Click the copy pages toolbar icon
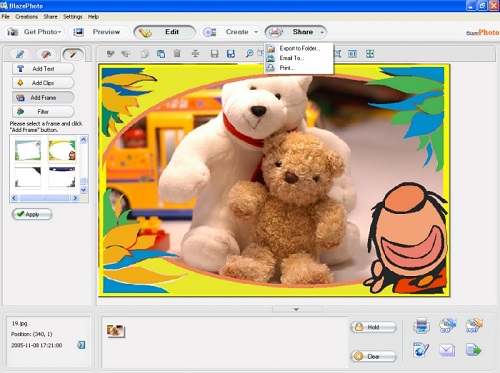Image resolution: width=500 pixels, height=373 pixels. (x=161, y=54)
